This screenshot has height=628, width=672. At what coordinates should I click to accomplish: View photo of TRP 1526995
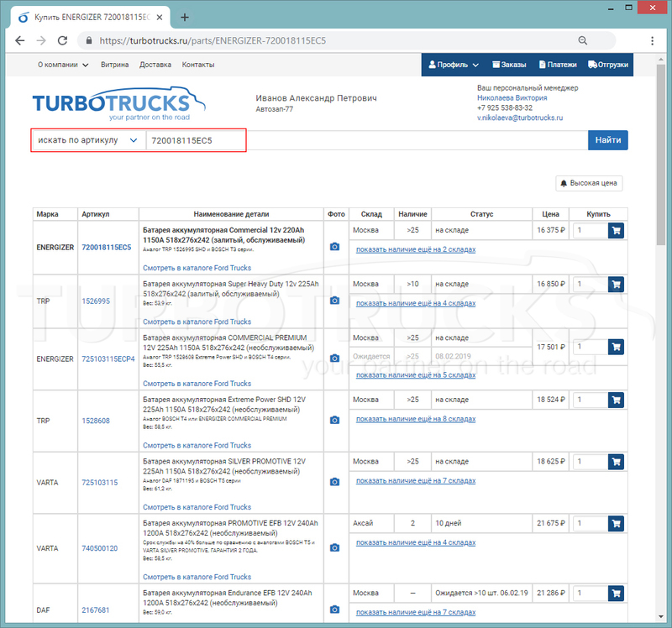[x=334, y=301]
